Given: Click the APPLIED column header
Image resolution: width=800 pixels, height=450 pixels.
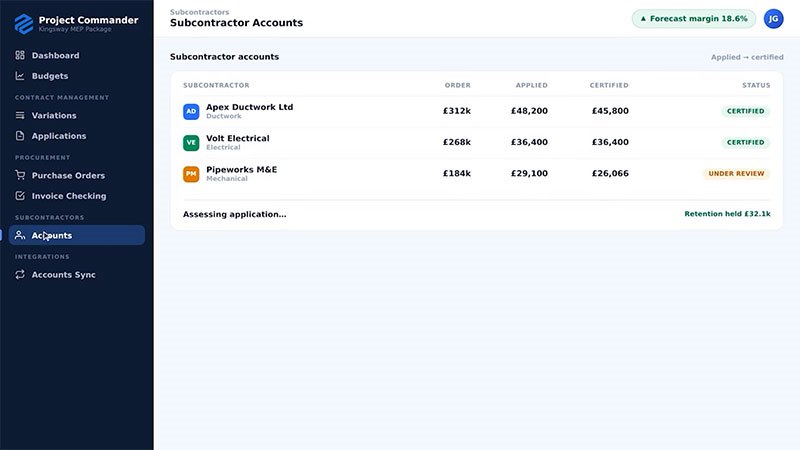Looking at the screenshot, I should coord(532,85).
